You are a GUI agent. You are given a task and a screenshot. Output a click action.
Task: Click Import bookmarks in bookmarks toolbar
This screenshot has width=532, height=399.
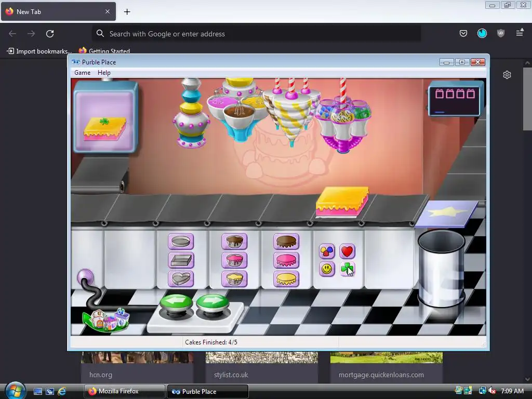39,51
